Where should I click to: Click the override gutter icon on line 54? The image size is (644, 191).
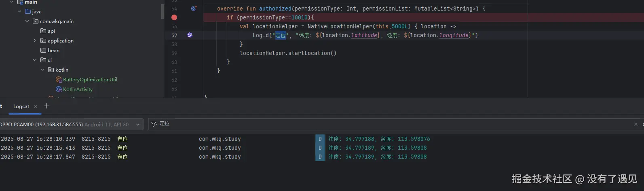coord(194,8)
